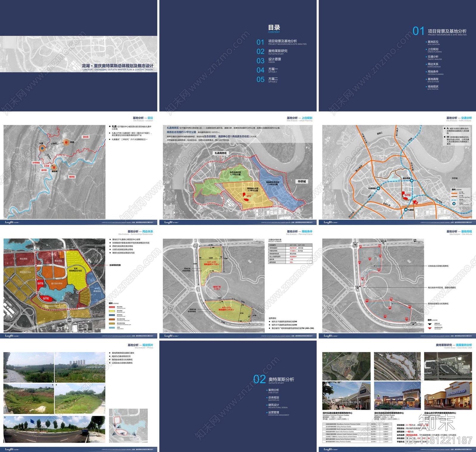Open the 02 奥特莱斯分析 section slide
Viewport: 476px width, 452px height.
pyautogui.click(x=238, y=396)
